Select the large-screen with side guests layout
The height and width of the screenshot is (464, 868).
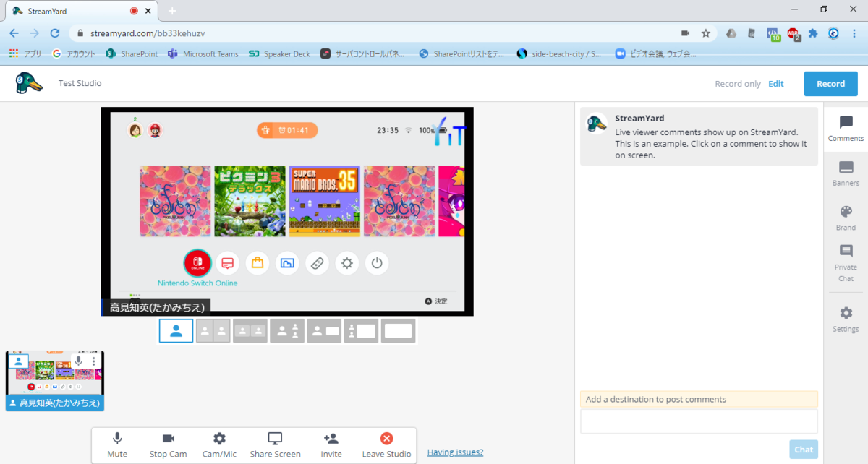point(361,331)
